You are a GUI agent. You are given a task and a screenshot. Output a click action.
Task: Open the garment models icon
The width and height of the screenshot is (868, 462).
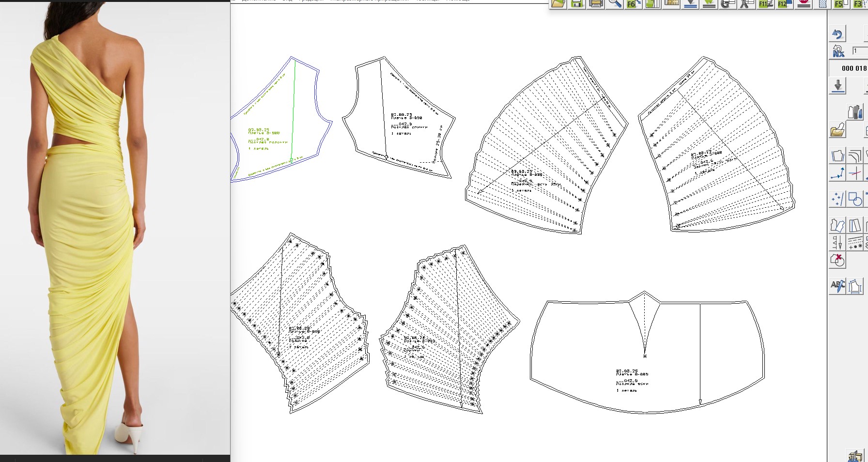855,112
